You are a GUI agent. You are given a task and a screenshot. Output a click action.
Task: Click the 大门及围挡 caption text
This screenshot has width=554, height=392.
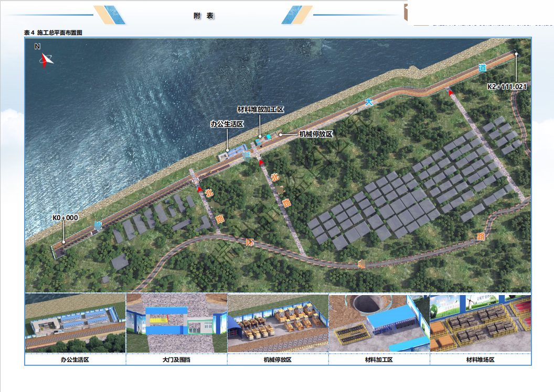tap(176, 360)
